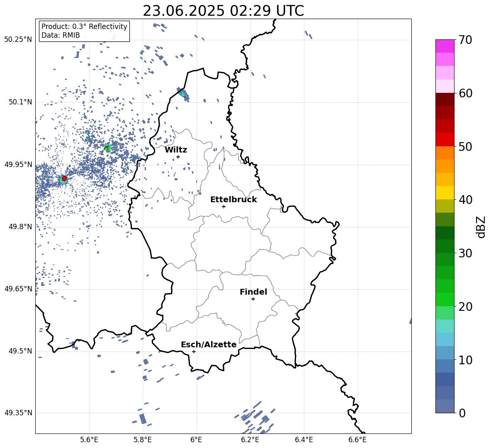Click the 5.8°E longitude label

(143, 440)
